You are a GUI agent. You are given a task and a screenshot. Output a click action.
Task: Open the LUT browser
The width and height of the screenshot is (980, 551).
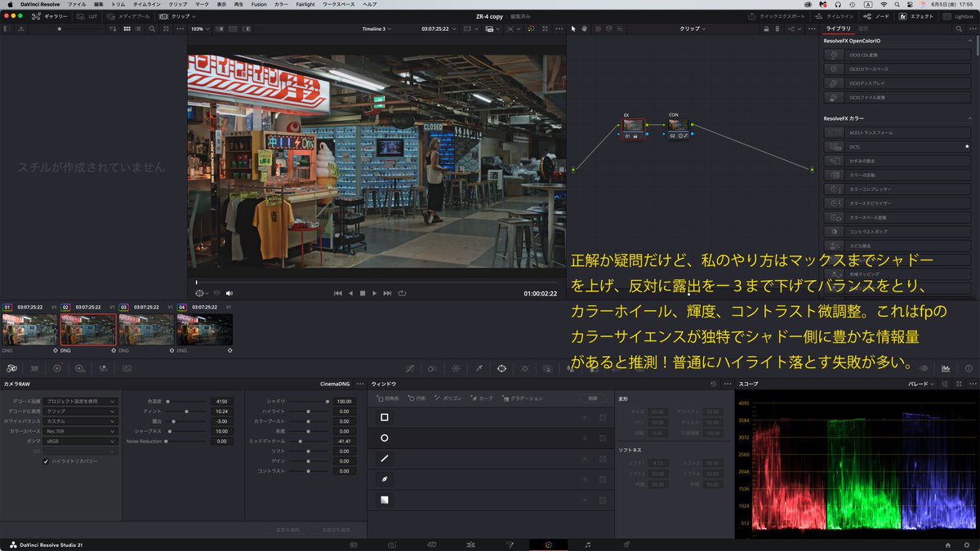(x=86, y=16)
